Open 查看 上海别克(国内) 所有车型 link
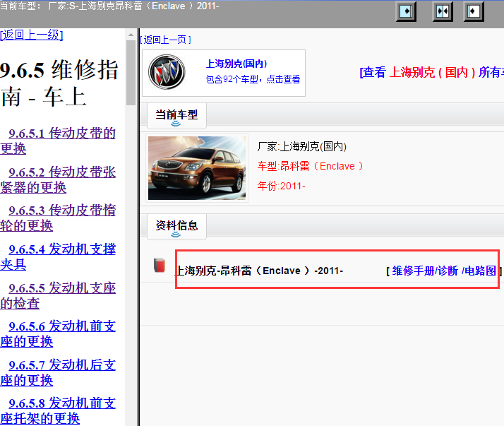The width and height of the screenshot is (504, 426). (x=431, y=72)
